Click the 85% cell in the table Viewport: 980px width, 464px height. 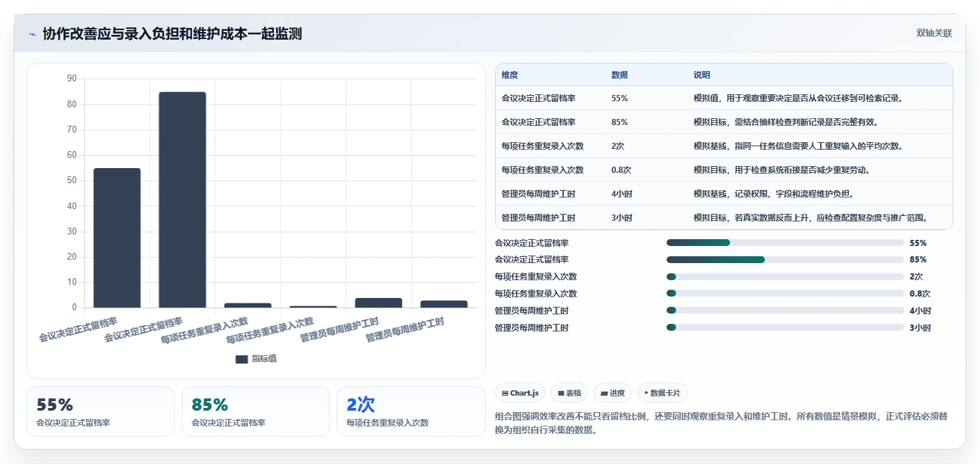click(x=619, y=122)
